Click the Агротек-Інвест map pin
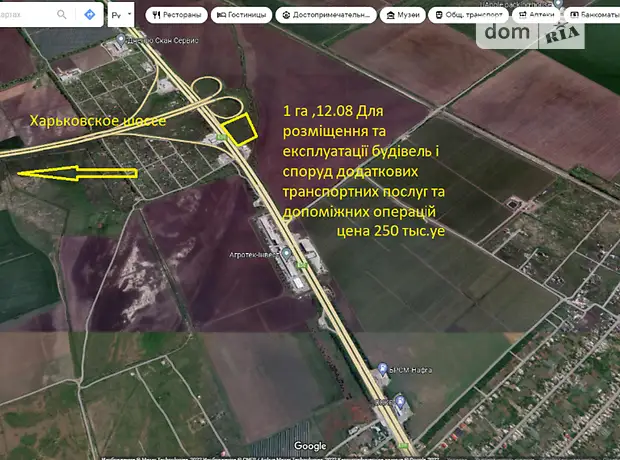 click(x=288, y=251)
